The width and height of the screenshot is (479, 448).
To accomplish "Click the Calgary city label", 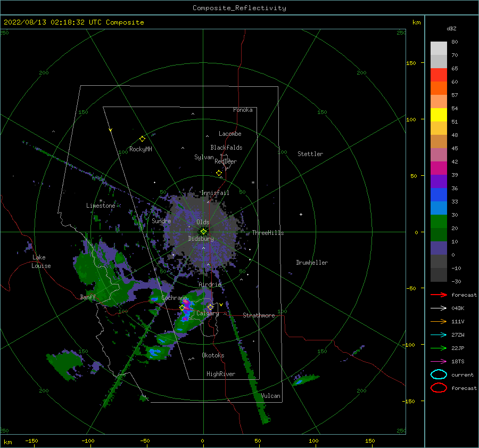I will point(208,313).
